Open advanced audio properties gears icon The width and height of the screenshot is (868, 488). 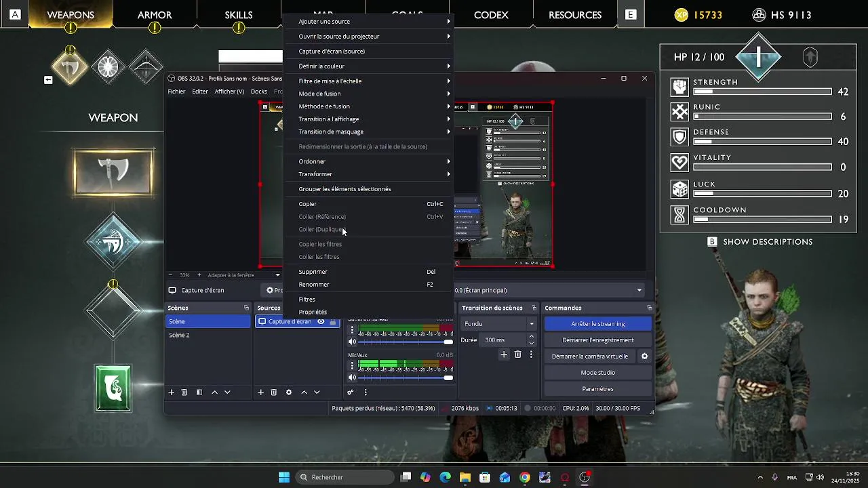click(x=351, y=392)
